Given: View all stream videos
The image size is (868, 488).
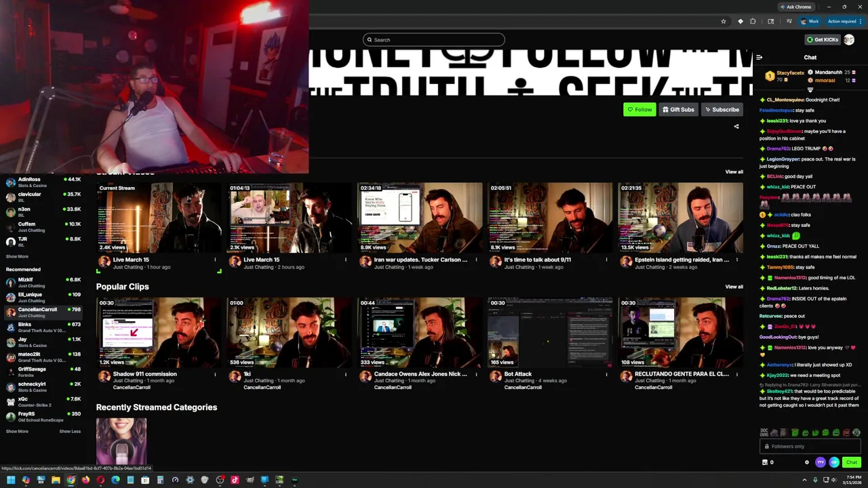Looking at the screenshot, I should pyautogui.click(x=734, y=171).
